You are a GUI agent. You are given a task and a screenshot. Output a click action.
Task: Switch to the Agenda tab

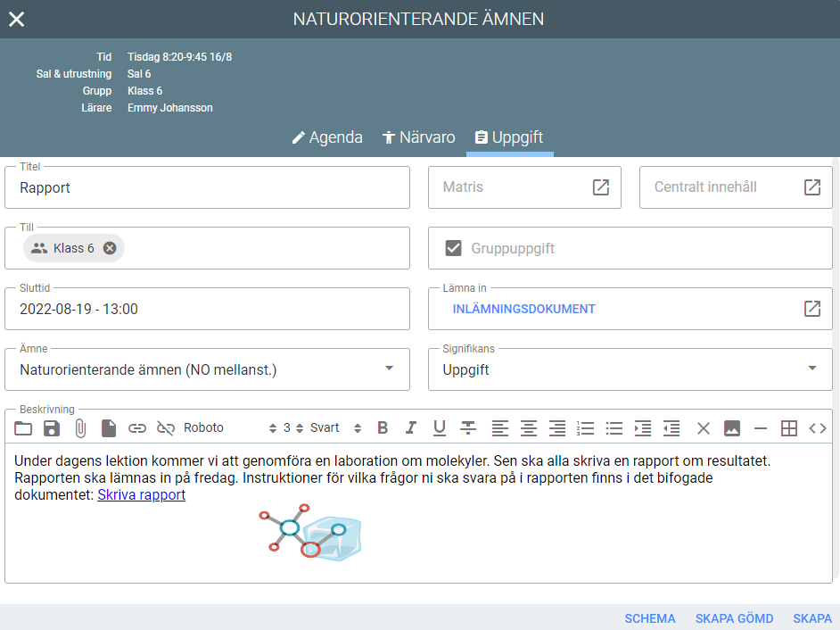point(327,137)
